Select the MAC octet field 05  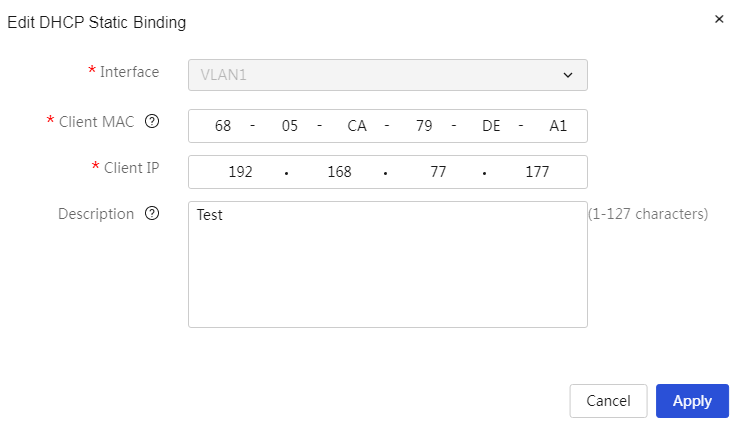click(290, 126)
